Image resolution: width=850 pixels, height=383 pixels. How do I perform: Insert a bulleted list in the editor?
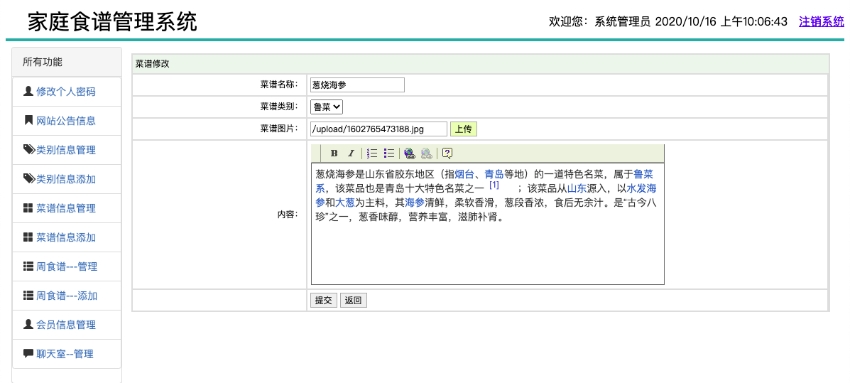[x=389, y=153]
